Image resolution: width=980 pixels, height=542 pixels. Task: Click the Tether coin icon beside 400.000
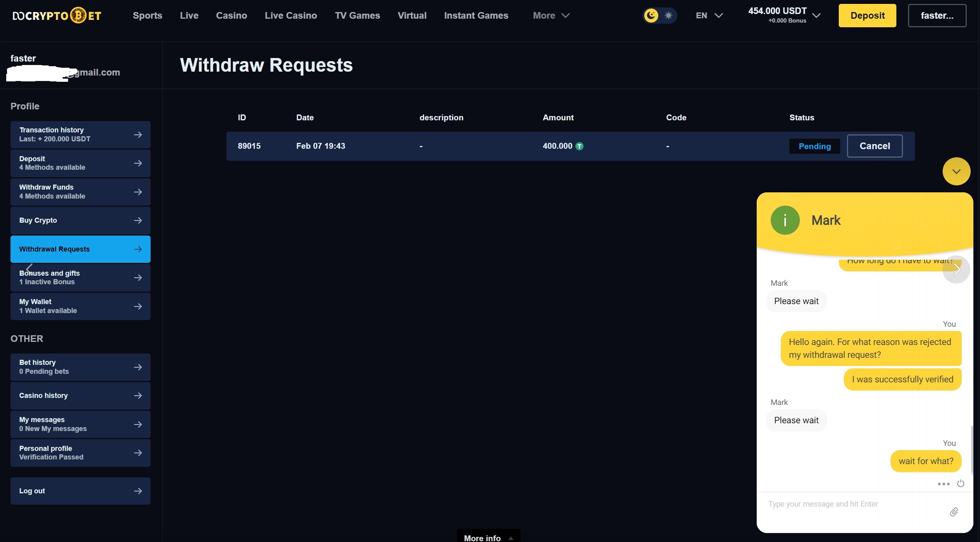(x=579, y=146)
